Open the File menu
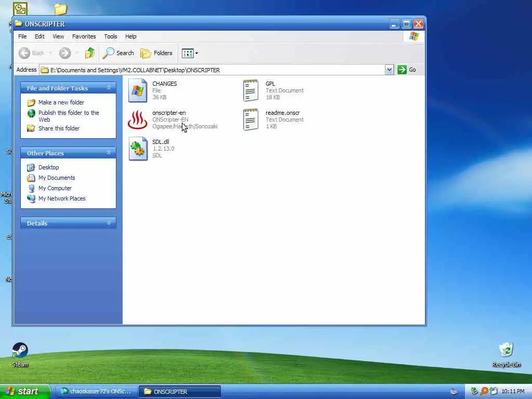The width and height of the screenshot is (532, 399). [22, 36]
